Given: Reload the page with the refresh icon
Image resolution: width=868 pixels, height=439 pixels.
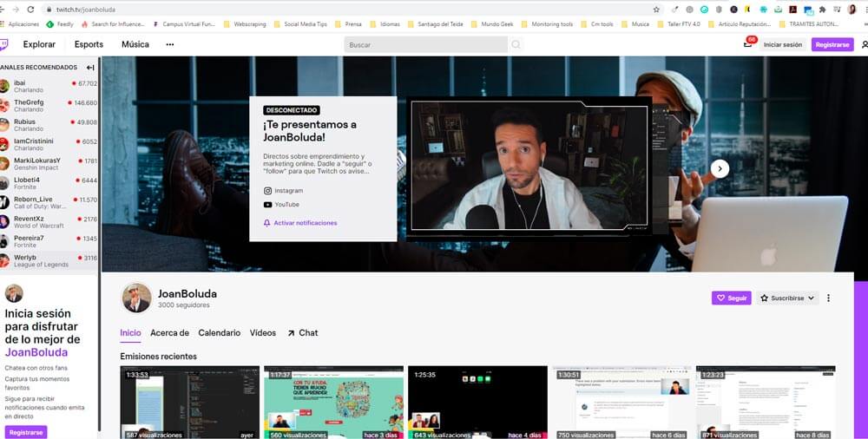Looking at the screenshot, I should click(x=30, y=10).
